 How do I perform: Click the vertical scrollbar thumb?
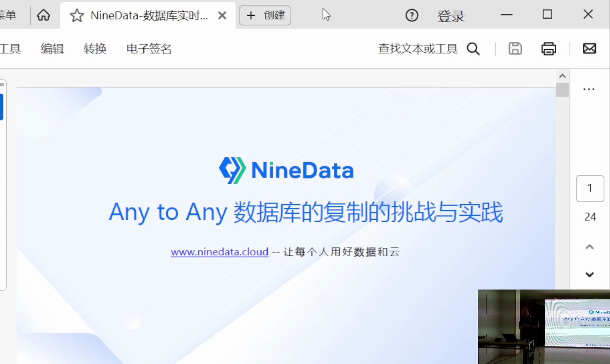click(x=562, y=90)
